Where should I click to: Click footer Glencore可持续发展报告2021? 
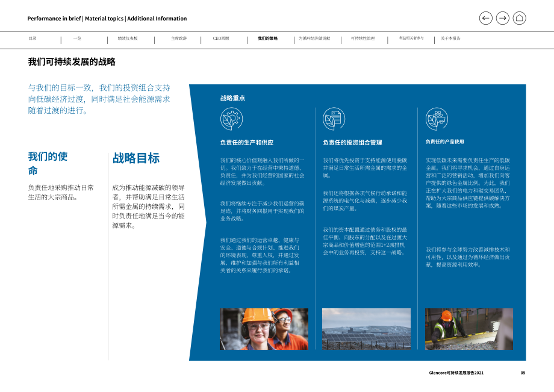pyautogui.click(x=456, y=373)
